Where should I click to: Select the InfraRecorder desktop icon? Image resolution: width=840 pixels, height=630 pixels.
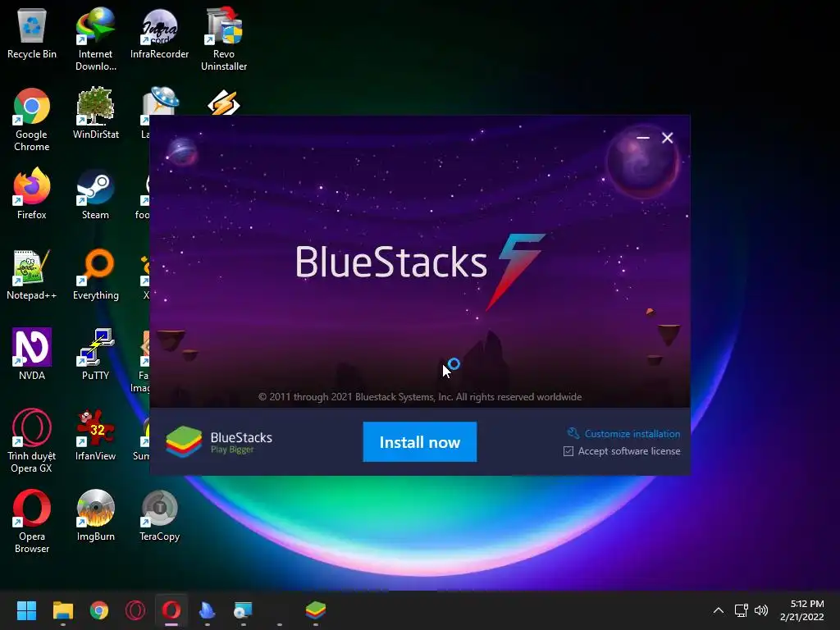click(160, 34)
